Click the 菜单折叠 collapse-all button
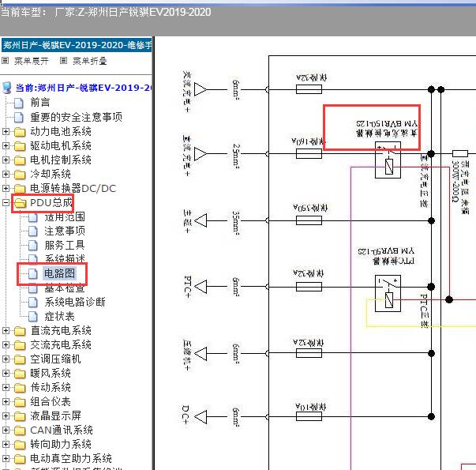The image size is (476, 470). [90, 61]
